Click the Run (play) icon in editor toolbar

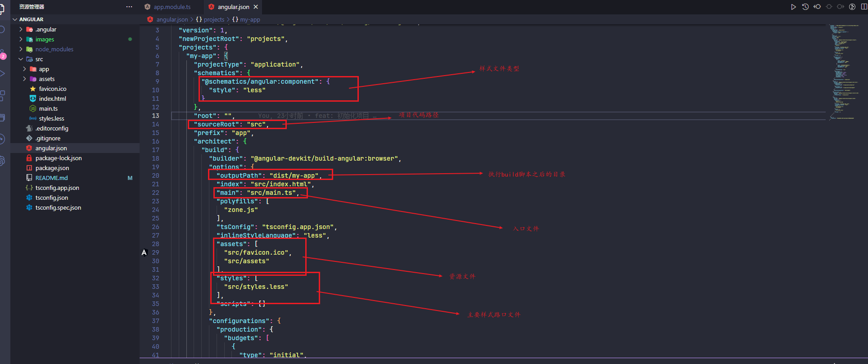click(x=793, y=7)
